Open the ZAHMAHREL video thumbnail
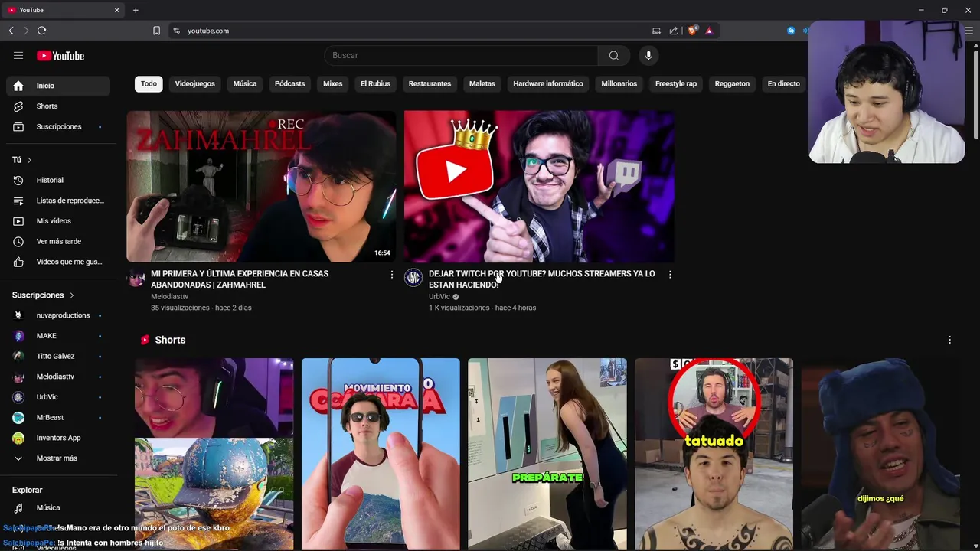Screen dimensions: 980x551 point(261,186)
